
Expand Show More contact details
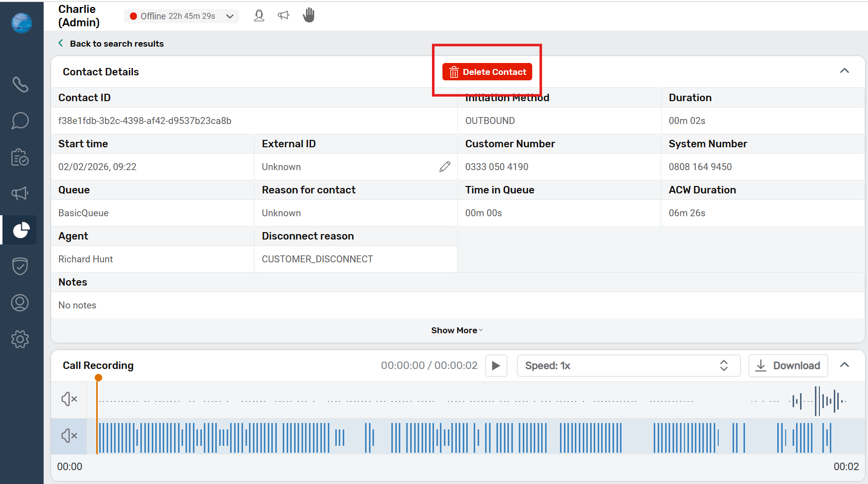click(x=456, y=330)
